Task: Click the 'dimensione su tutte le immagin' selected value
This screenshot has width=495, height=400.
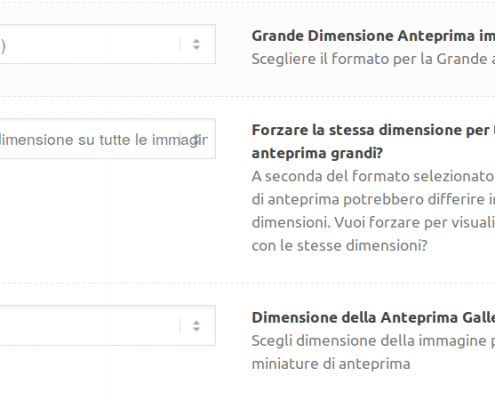Action: (104, 140)
